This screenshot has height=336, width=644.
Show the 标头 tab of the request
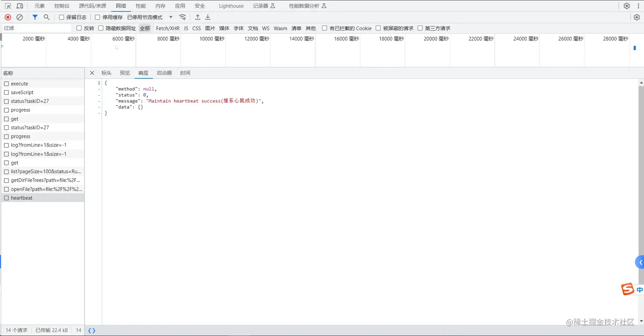[x=106, y=73]
